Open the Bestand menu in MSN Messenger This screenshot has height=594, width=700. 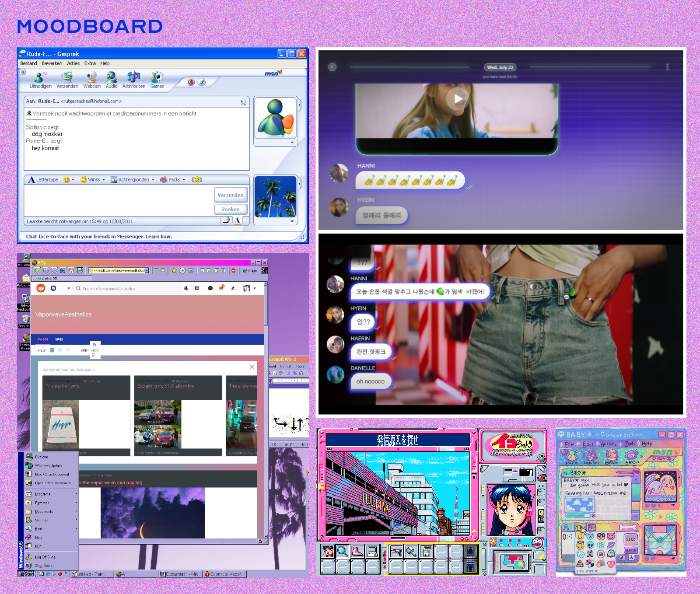coord(28,63)
